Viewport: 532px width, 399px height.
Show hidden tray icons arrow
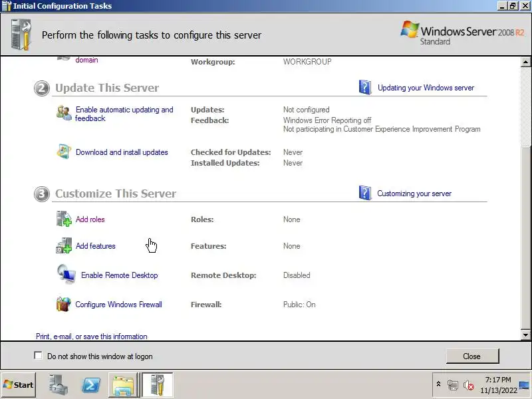[x=438, y=384]
